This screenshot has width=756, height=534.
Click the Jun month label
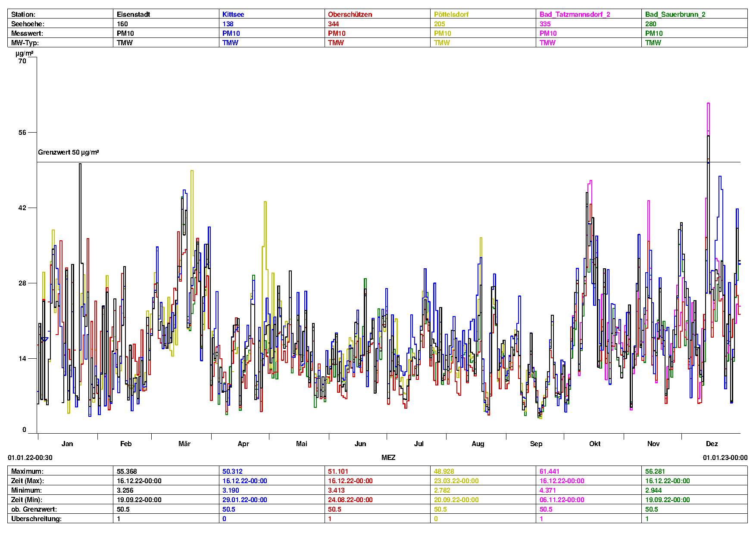(360, 444)
